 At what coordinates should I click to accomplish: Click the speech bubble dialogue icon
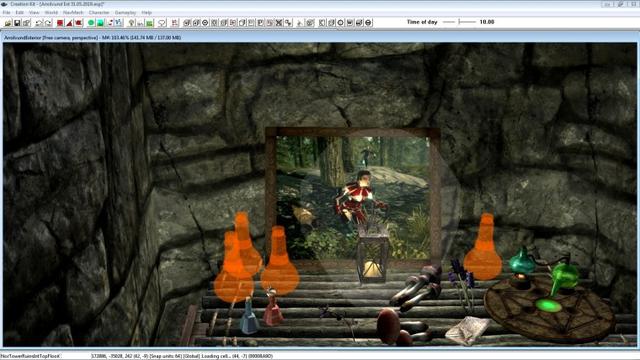162,23
